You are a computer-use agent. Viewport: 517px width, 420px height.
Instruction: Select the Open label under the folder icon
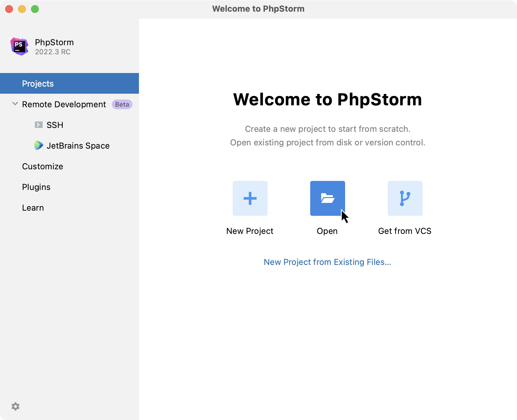[x=327, y=231]
